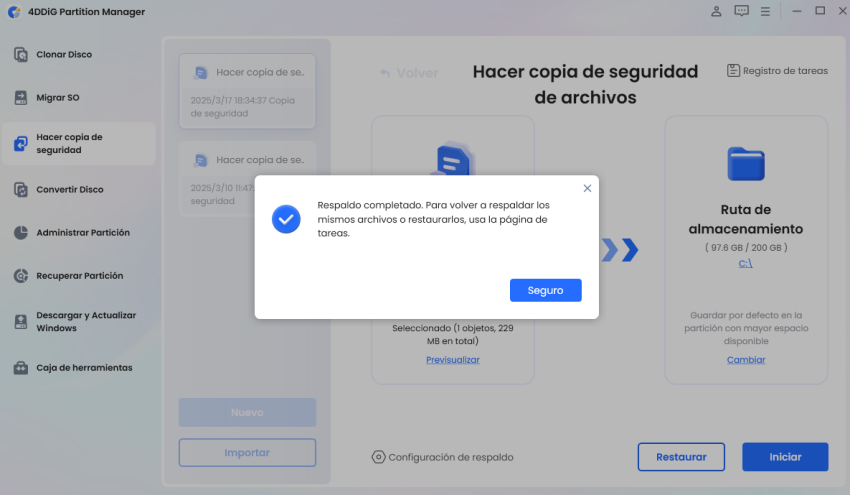This screenshot has width=850, height=495.
Task: Click the '( 97.6 GB / 200 GB )' text
Action: (x=746, y=248)
